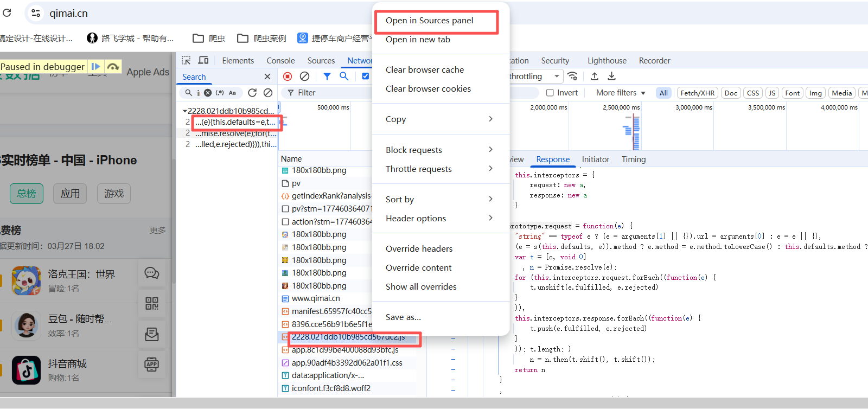Open the chat bubble sidebar icon

tap(152, 273)
